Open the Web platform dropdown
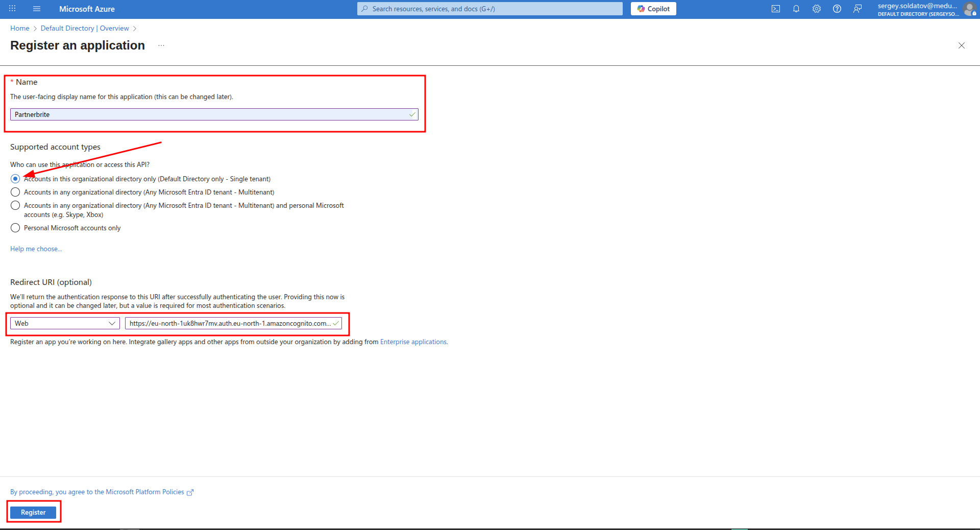 point(65,323)
